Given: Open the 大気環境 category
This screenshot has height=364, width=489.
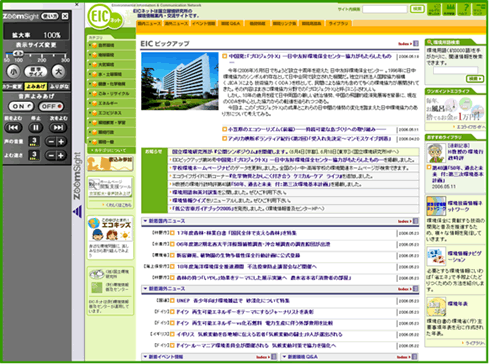Looking at the screenshot, I should point(111,64).
